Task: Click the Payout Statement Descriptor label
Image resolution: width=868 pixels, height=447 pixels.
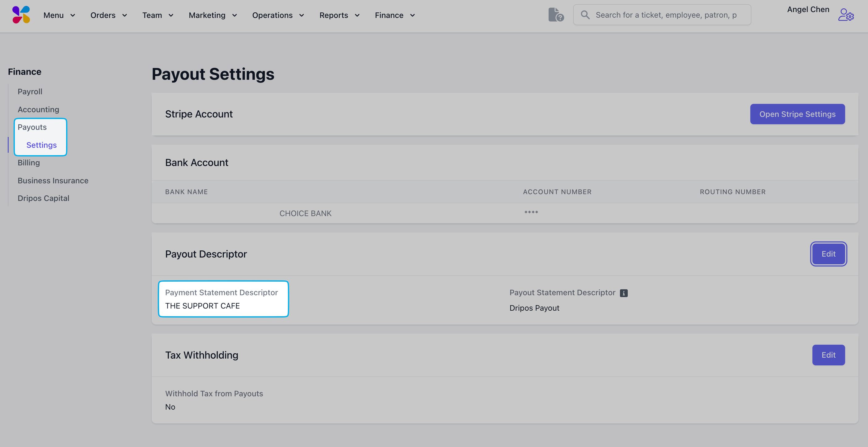Action: 563,292
